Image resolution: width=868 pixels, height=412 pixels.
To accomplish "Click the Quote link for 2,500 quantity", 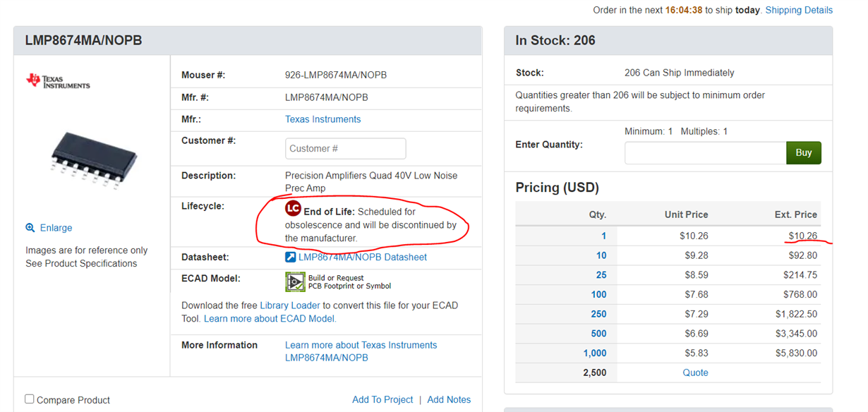I will point(695,372).
